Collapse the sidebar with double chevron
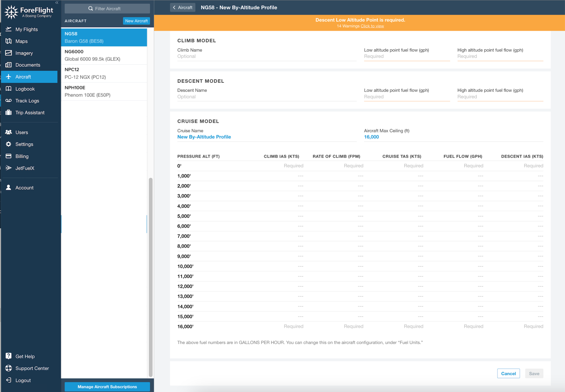565x392 pixels. [x=57, y=3]
